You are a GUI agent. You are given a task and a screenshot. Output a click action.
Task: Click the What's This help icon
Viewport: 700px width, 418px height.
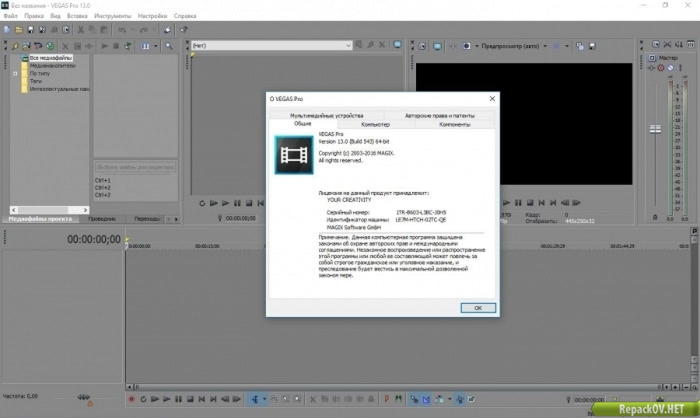[x=183, y=30]
